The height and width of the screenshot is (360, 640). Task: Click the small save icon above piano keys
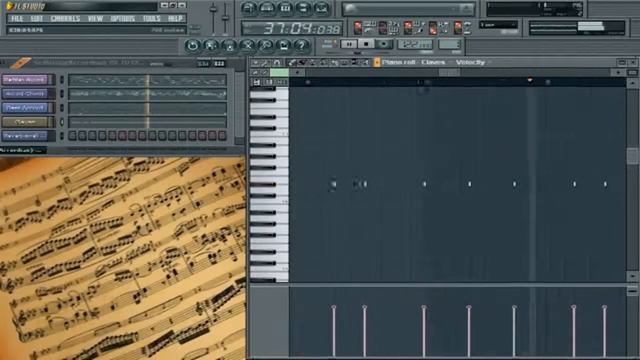point(257,82)
